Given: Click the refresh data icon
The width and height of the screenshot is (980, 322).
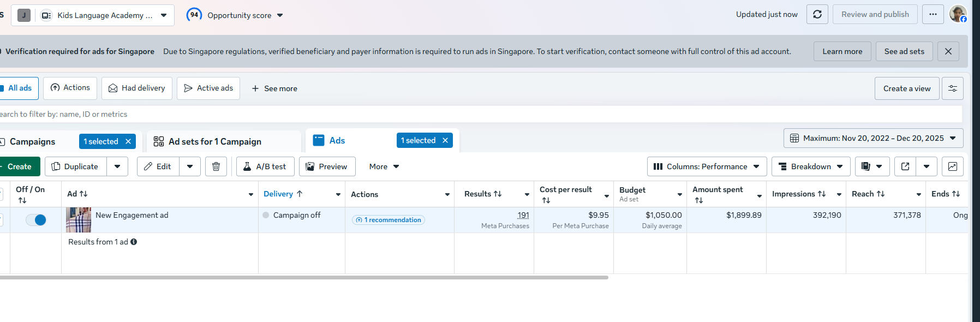Looking at the screenshot, I should click(817, 15).
